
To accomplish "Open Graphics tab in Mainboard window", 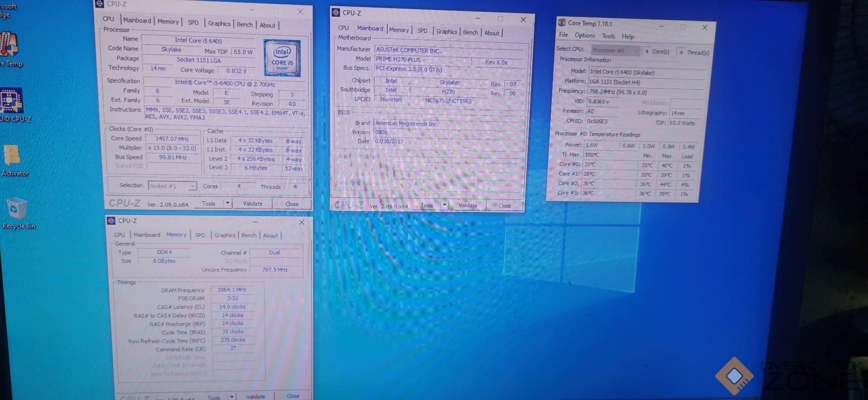I will point(447,32).
